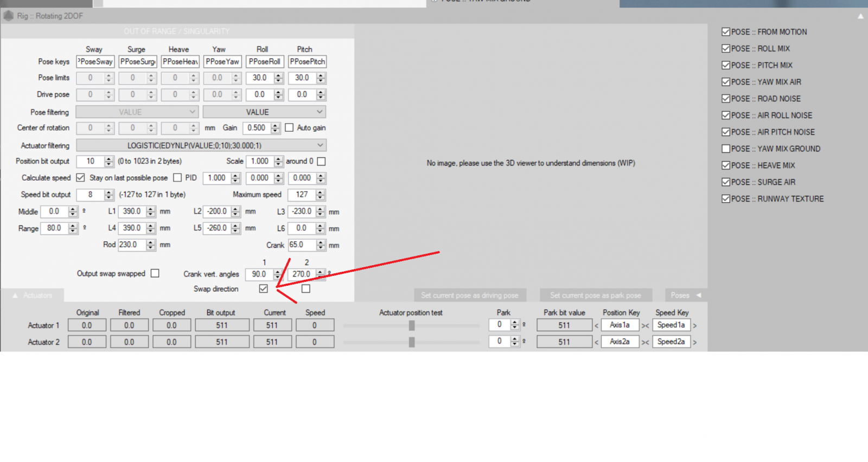Click the Rod length stepper
868x462 pixels.
tap(151, 245)
